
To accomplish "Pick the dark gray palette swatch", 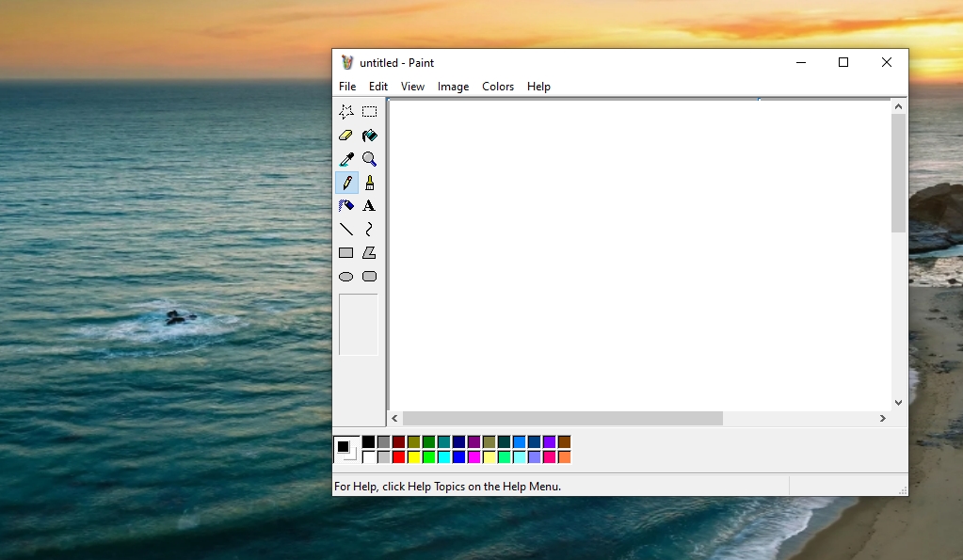I will point(384,442).
